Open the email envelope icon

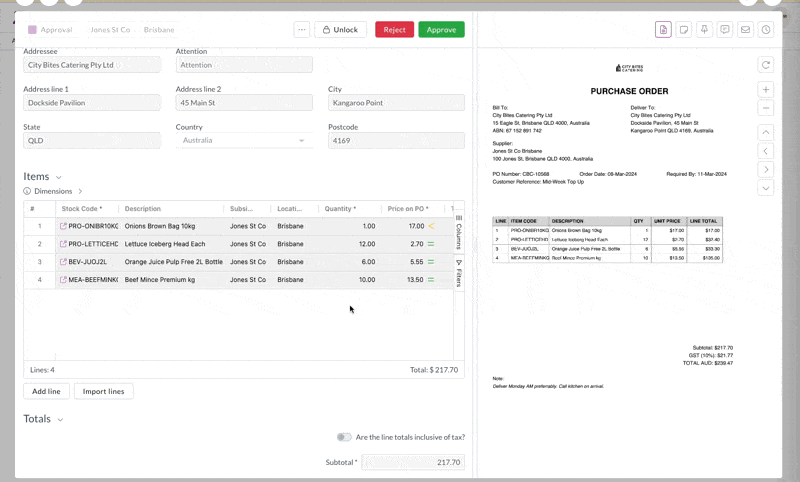[745, 30]
